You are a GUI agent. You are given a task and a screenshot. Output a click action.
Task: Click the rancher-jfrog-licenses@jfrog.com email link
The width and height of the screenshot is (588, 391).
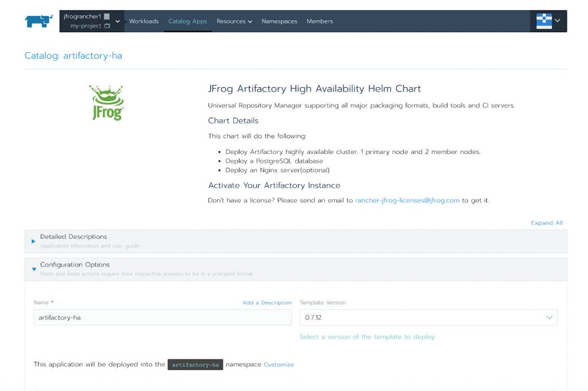tap(407, 200)
